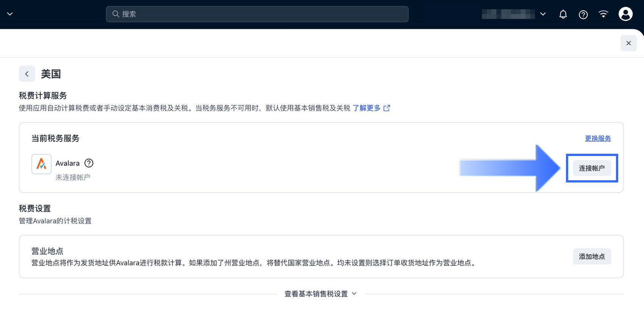Image resolution: width=644 pixels, height=312 pixels.
Task: Click the 连接帐户 button
Action: [x=592, y=168]
